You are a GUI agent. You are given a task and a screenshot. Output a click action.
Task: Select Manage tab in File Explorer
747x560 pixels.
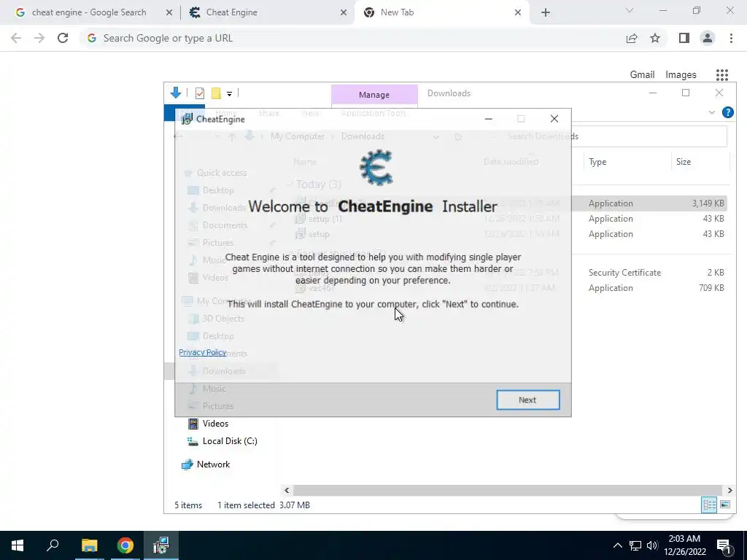374,95
